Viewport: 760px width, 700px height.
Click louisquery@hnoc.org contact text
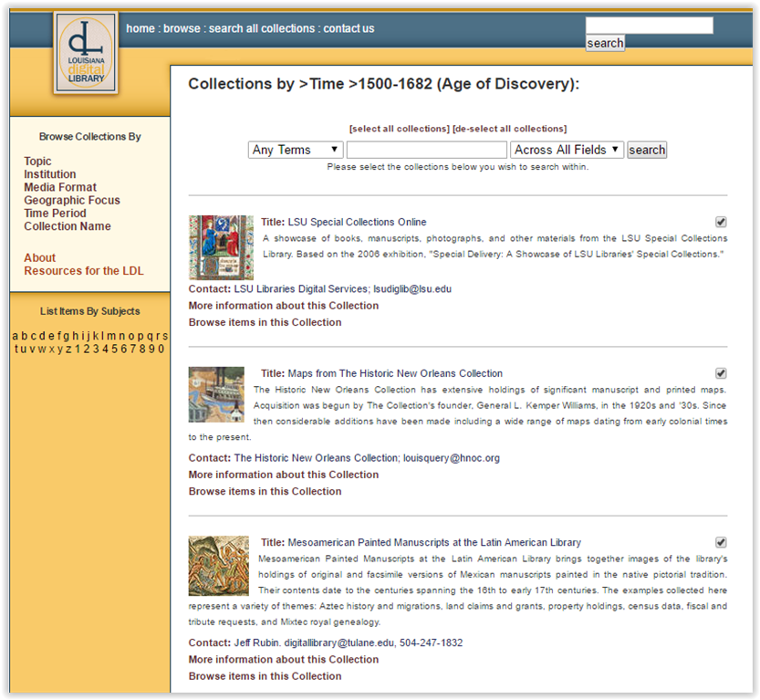pyautogui.click(x=452, y=458)
